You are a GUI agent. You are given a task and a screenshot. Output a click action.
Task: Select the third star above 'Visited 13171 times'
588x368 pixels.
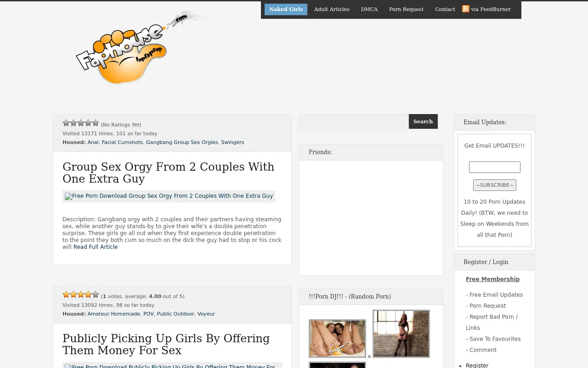pyautogui.click(x=81, y=123)
